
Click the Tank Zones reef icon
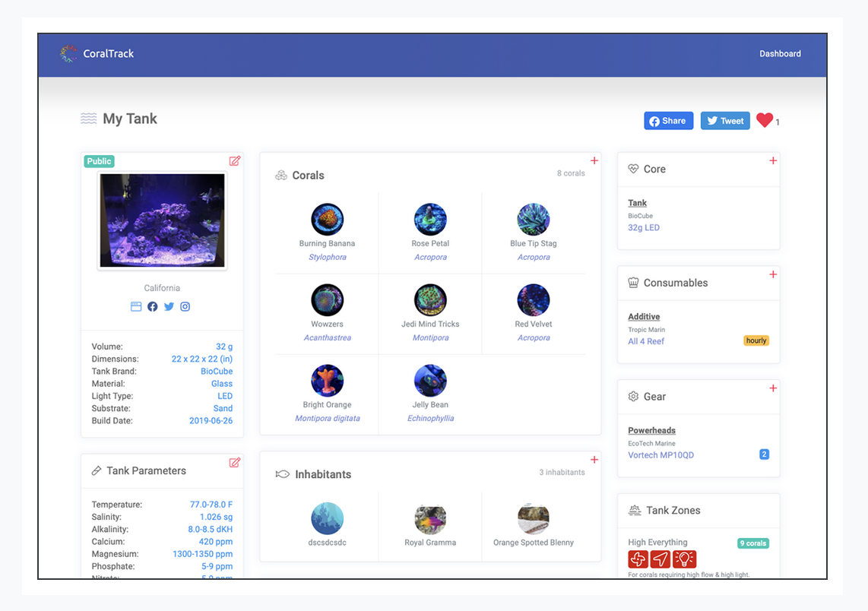point(635,510)
